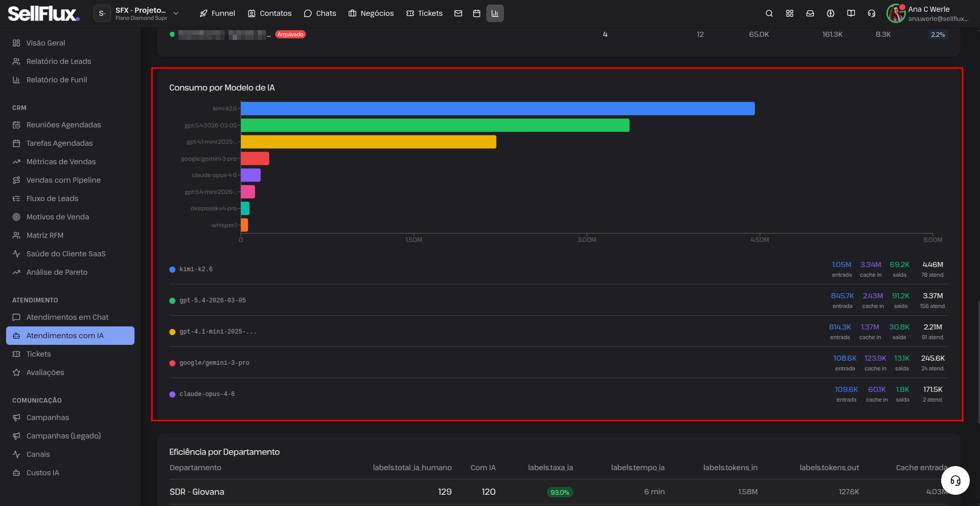Open the mail envelope icon in top navigation
The image size is (980, 506).
pos(458,13)
